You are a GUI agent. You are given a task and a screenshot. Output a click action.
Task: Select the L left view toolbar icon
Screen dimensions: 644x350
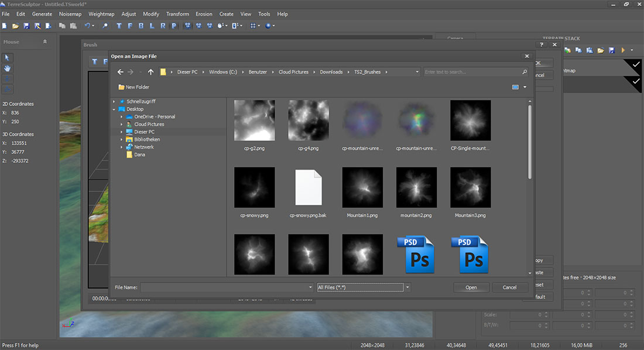click(152, 26)
